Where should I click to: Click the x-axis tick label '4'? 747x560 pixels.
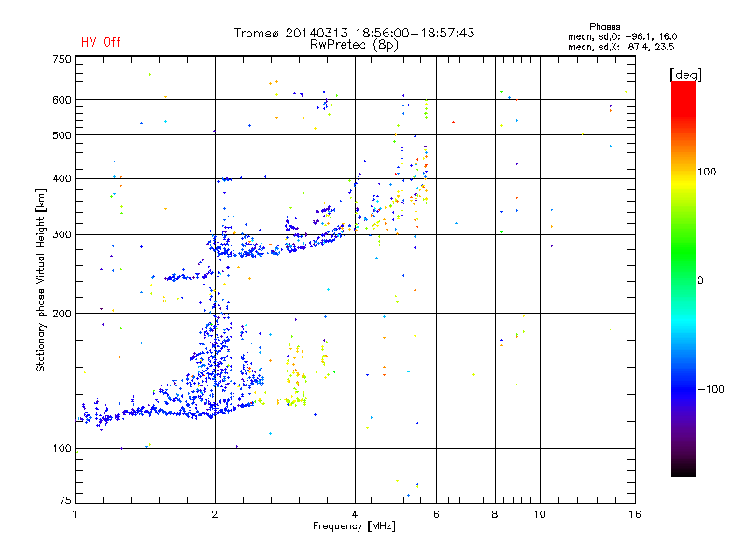click(355, 514)
